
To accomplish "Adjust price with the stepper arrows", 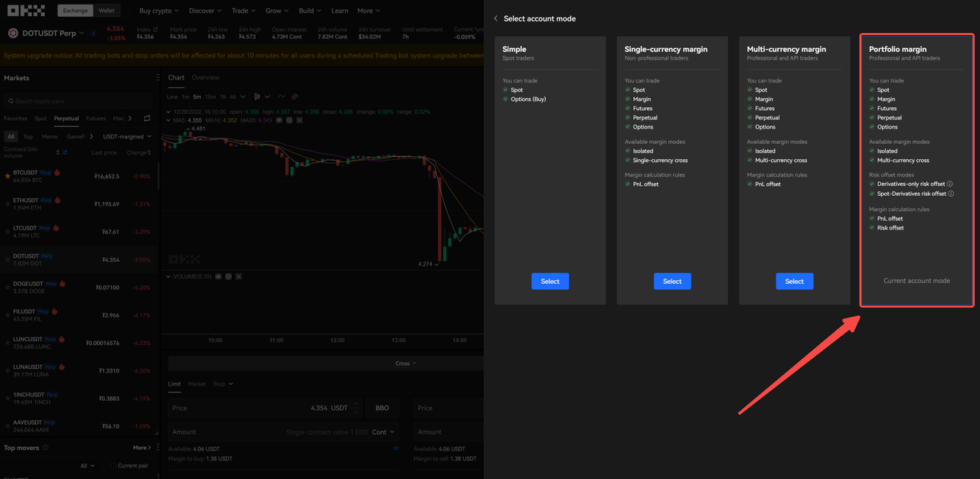I will [x=354, y=409].
